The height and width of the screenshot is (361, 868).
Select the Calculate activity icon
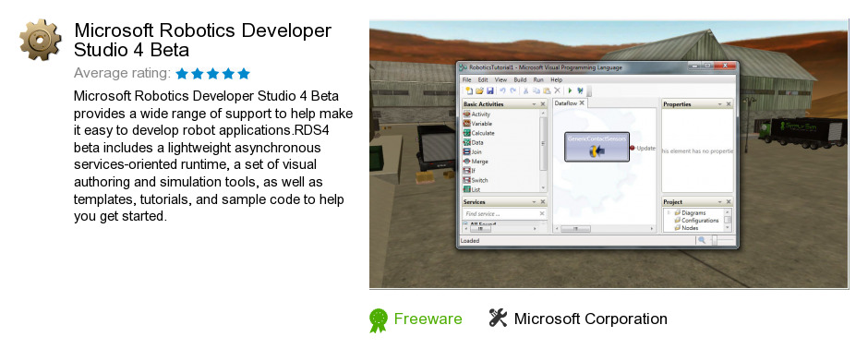click(x=466, y=133)
